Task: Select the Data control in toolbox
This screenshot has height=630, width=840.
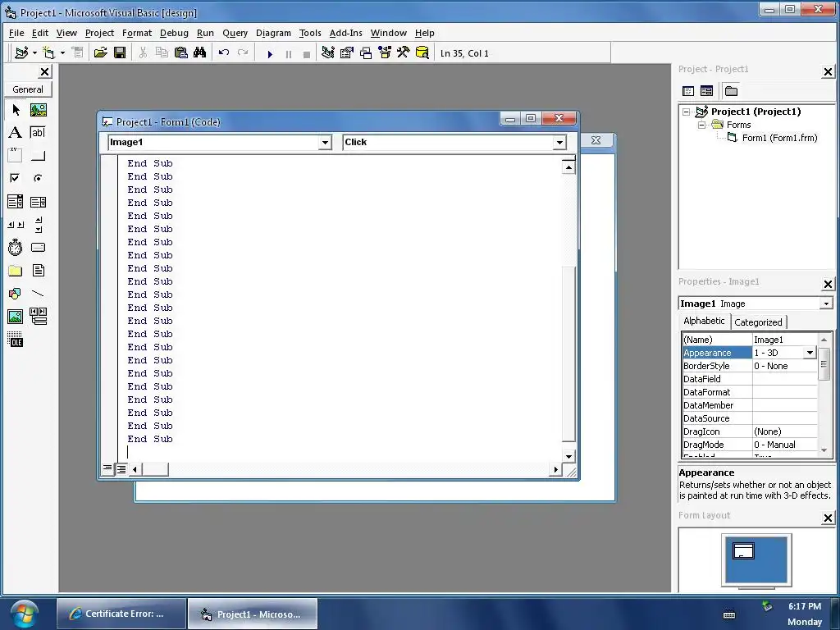Action: (38, 317)
